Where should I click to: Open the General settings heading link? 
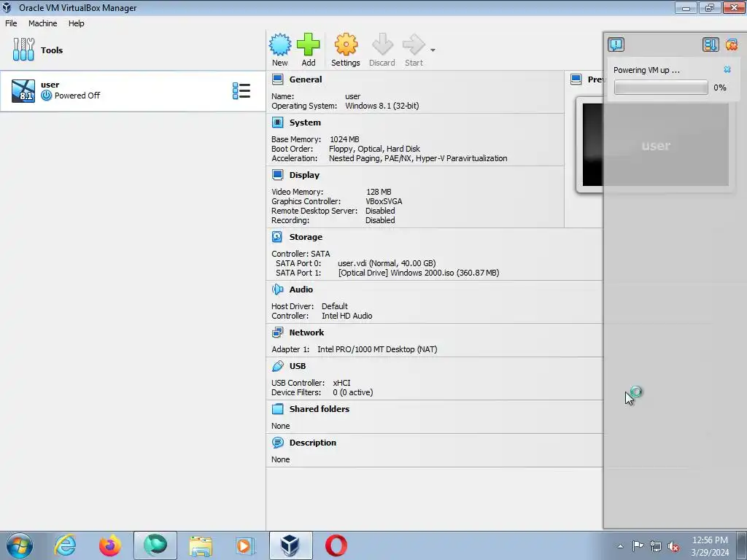(306, 79)
